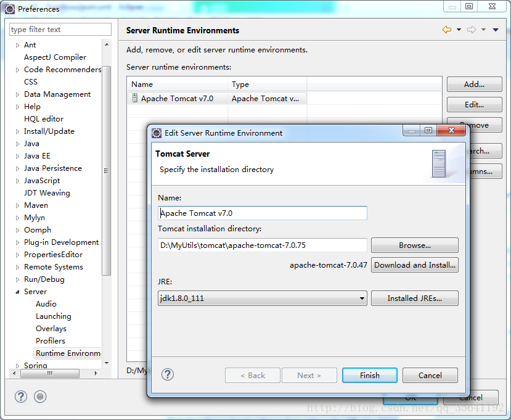Focus the Tomcat installation directory field
The image size is (511, 420).
263,245
